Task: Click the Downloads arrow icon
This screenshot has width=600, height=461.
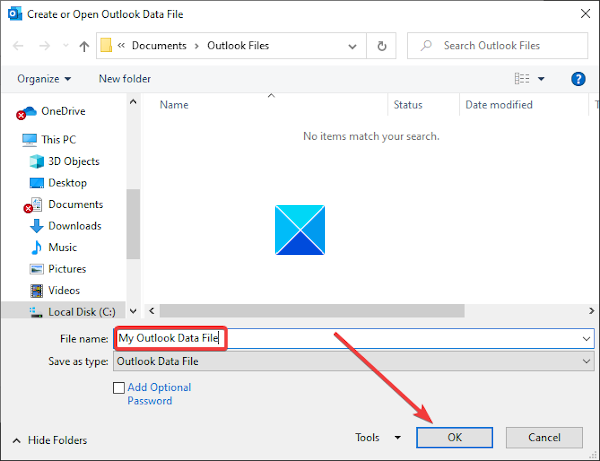Action: (37, 226)
